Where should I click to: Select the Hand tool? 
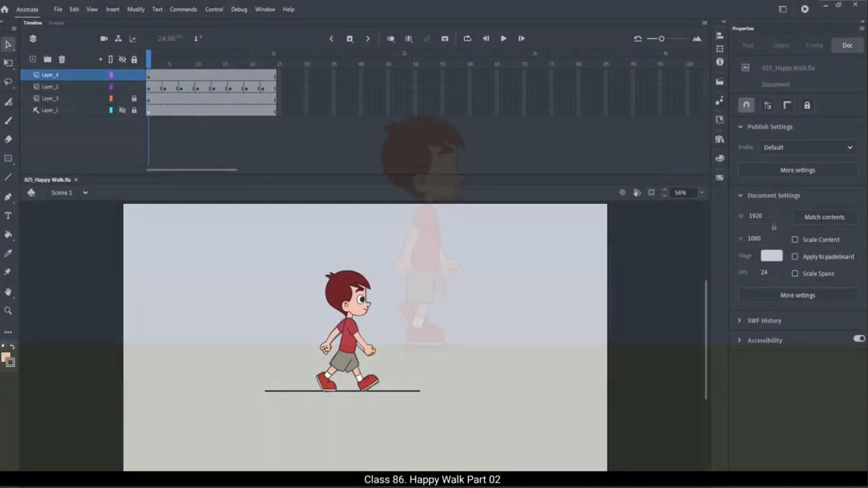click(x=8, y=292)
